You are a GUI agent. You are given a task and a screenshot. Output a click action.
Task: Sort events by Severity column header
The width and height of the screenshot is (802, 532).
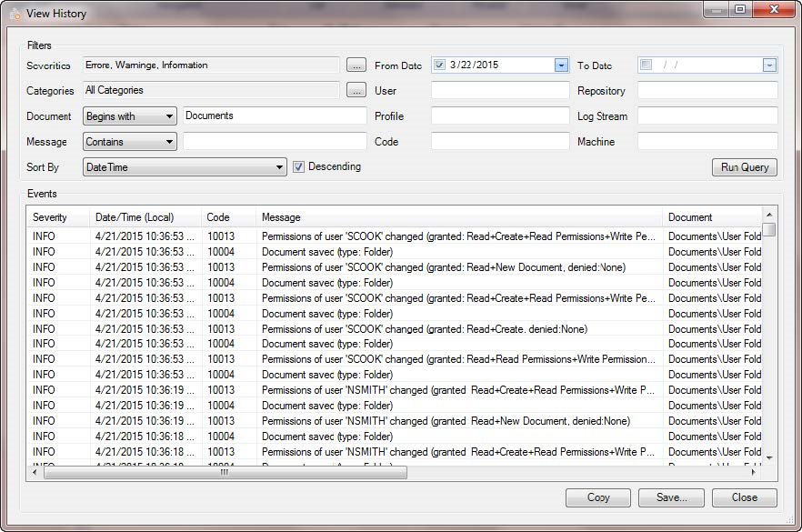(x=50, y=217)
